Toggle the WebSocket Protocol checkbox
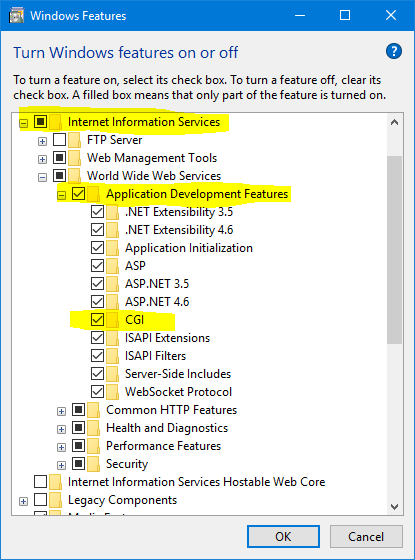Image resolution: width=415 pixels, height=560 pixels. [x=98, y=391]
